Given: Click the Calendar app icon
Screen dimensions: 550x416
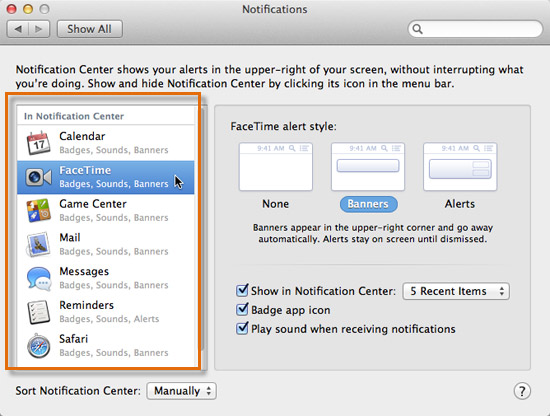Looking at the screenshot, I should tap(38, 143).
